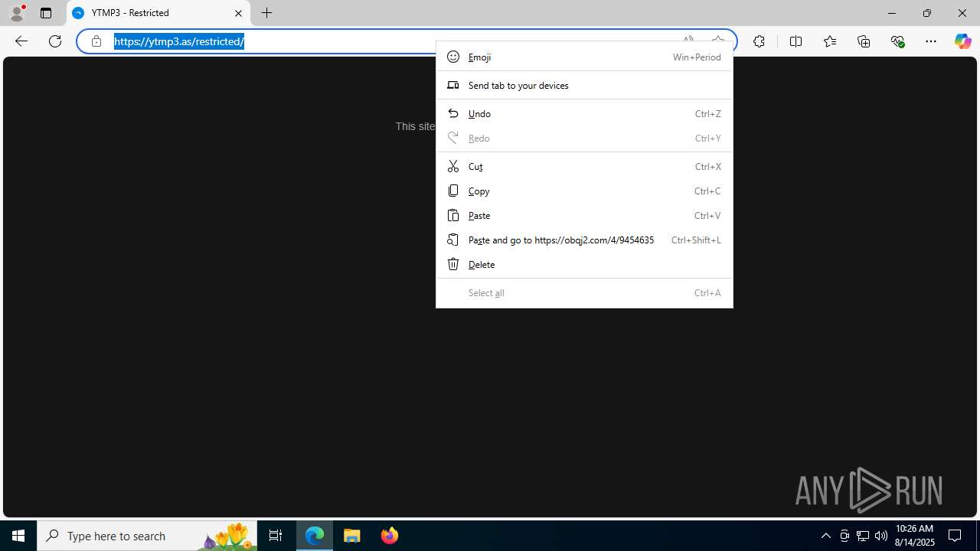Select Cut in context menu
Screen dimensions: 980x551
584,166
